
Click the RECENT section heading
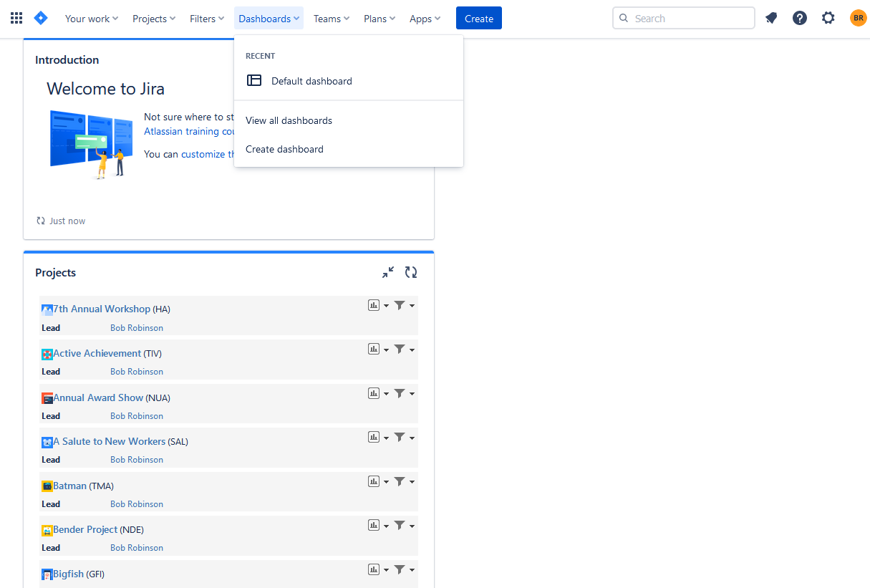coord(261,56)
